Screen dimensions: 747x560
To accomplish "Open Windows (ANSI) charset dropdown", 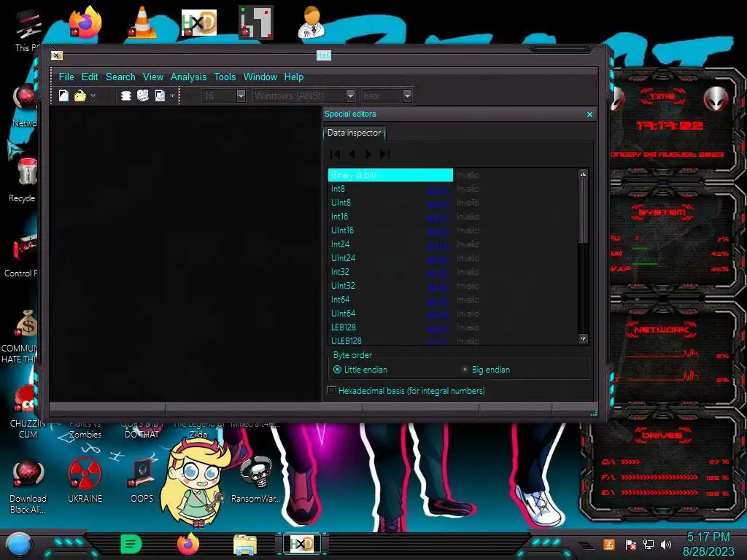I will coord(350,96).
